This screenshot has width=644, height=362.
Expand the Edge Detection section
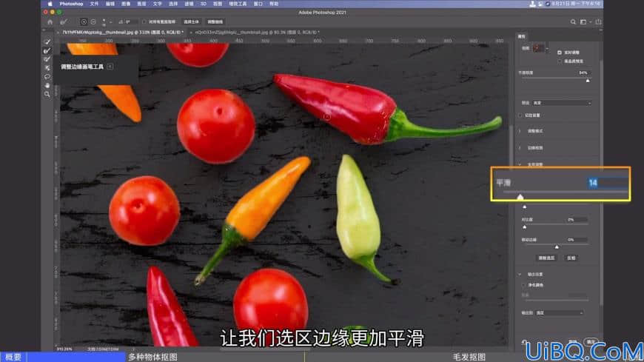[520, 147]
